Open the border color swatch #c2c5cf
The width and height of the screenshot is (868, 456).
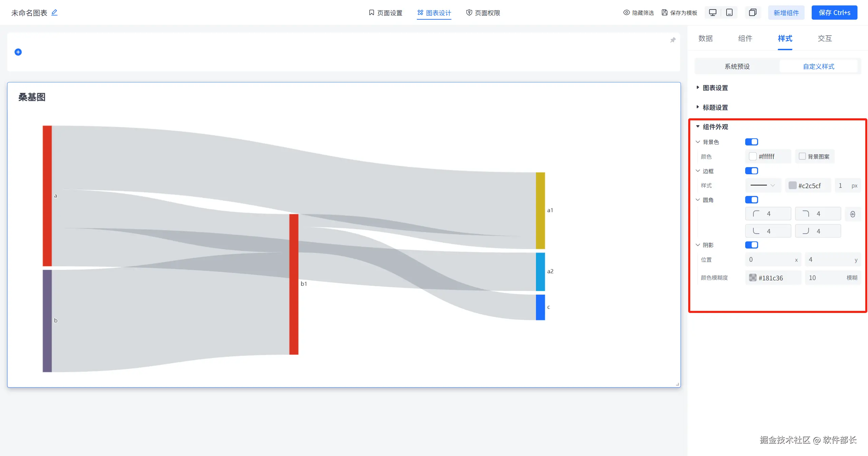792,185
